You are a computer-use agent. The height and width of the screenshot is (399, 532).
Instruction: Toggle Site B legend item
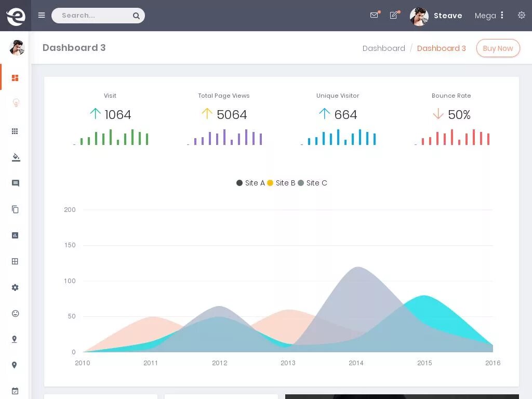click(281, 183)
